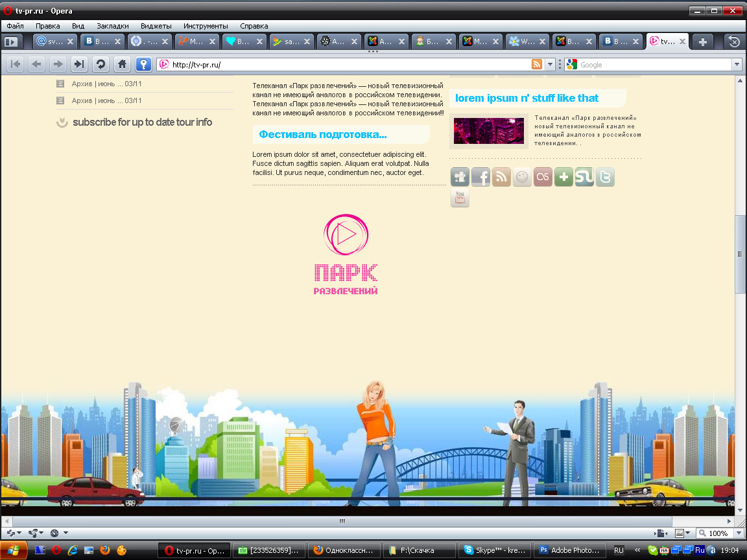Open the purple city thumbnail image
The height and width of the screenshot is (560, 747).
point(488,131)
